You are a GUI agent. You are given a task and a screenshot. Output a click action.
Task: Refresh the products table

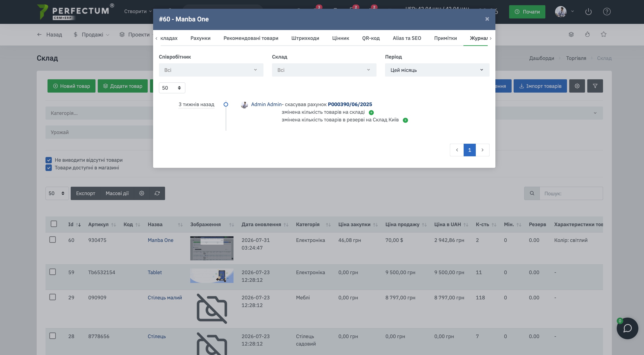[157, 193]
